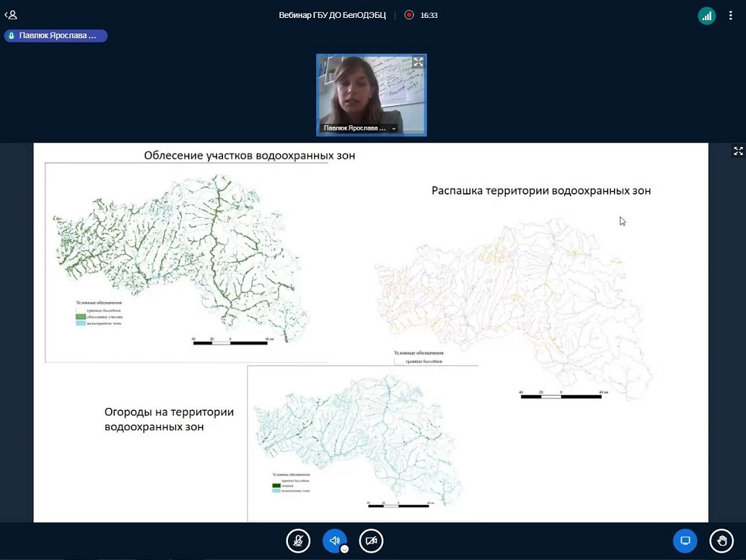Make the webcam video fullscreen
The height and width of the screenshot is (560, 746).
pyautogui.click(x=419, y=62)
